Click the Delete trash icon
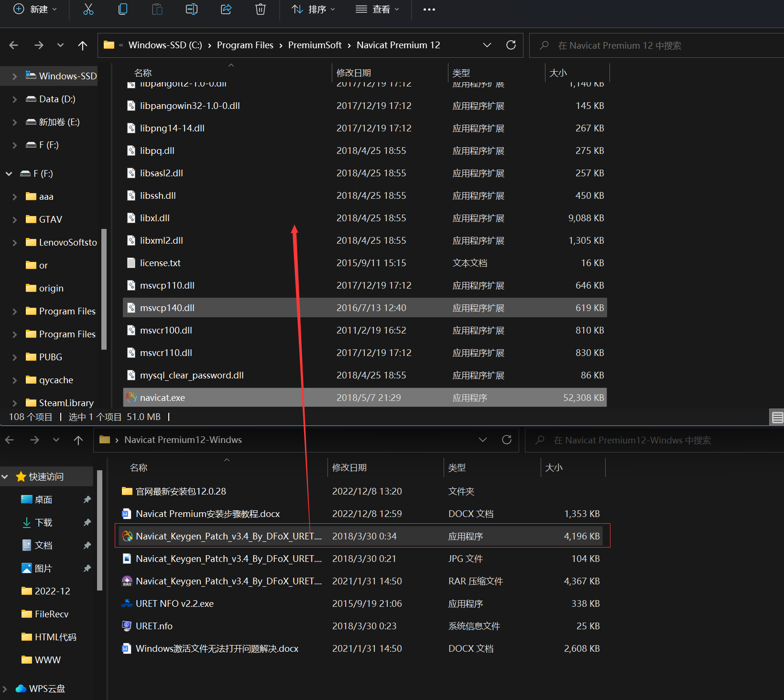 [261, 9]
